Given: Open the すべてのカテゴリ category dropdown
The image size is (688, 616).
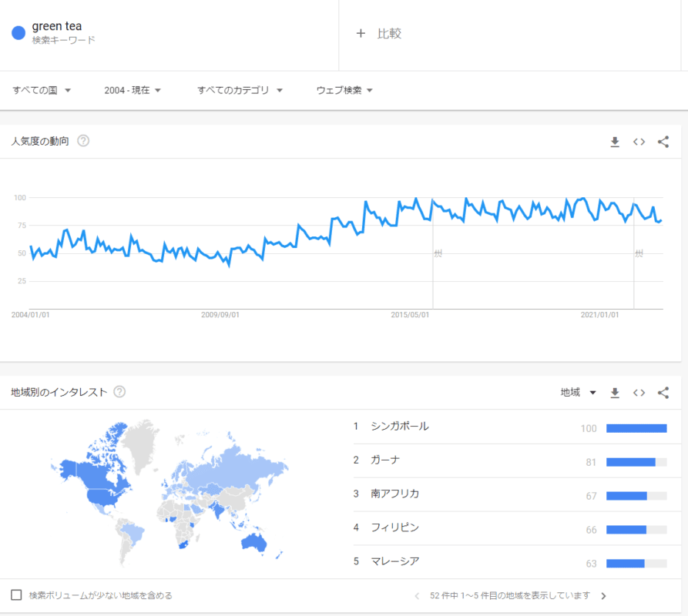Looking at the screenshot, I should point(240,90).
